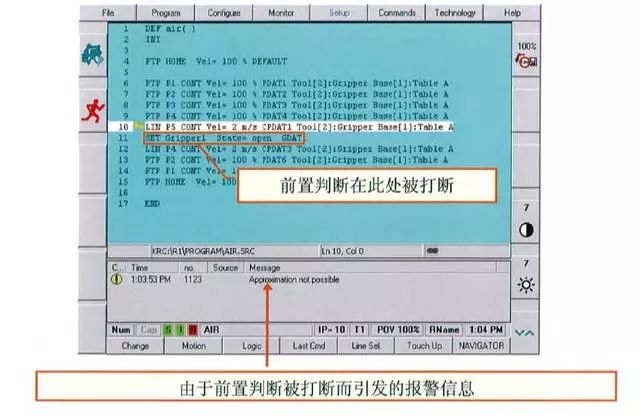The width and height of the screenshot is (640, 416).
Task: Select line 1 DEF air( )
Action: [170, 29]
